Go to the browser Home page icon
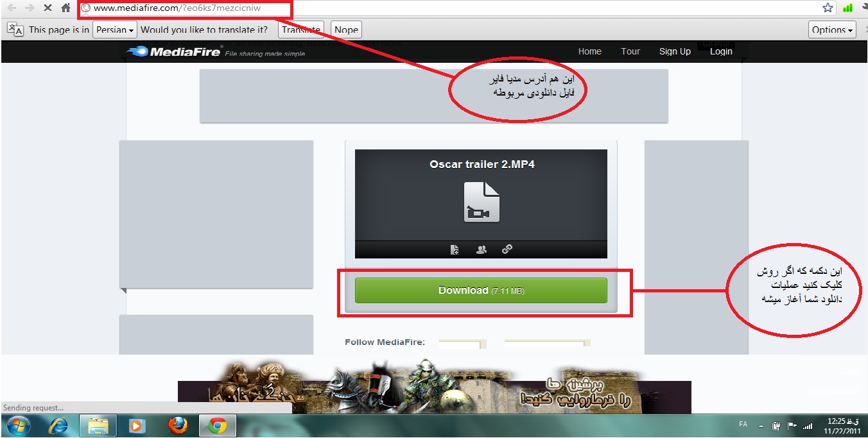Viewport: 868px width, 438px height. 65,8
